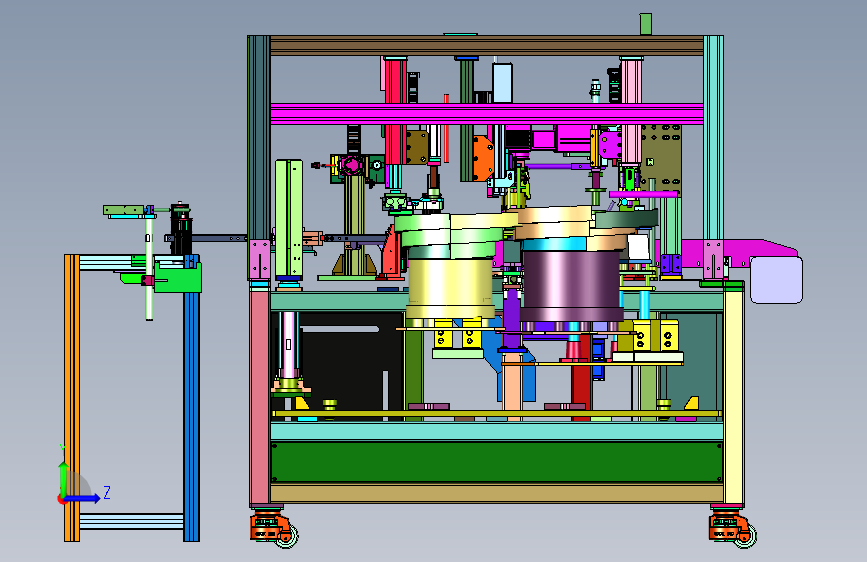Screen dimensions: 867x562
Task: Select the lavender rounded box on the right side
Action: point(776,280)
